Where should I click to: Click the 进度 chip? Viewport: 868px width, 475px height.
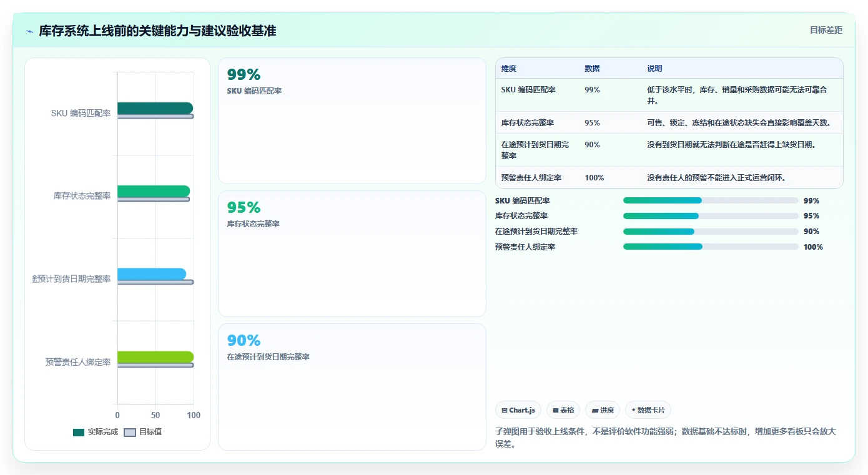coord(603,410)
